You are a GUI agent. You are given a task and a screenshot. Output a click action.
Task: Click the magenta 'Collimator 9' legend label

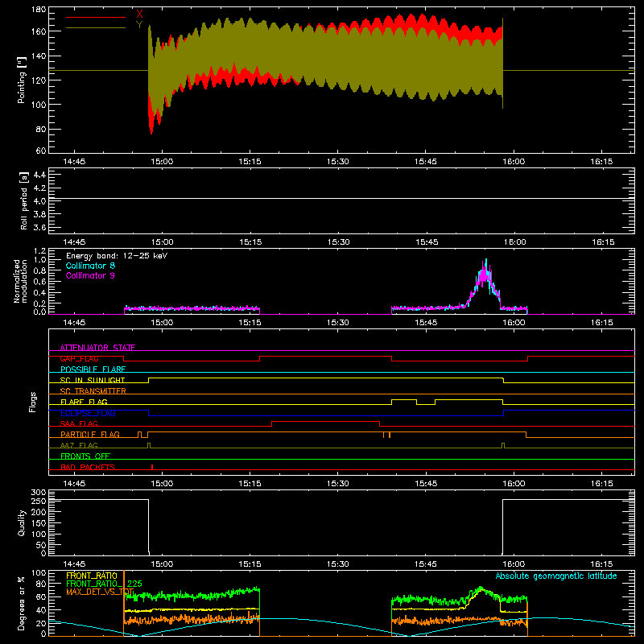(90, 275)
